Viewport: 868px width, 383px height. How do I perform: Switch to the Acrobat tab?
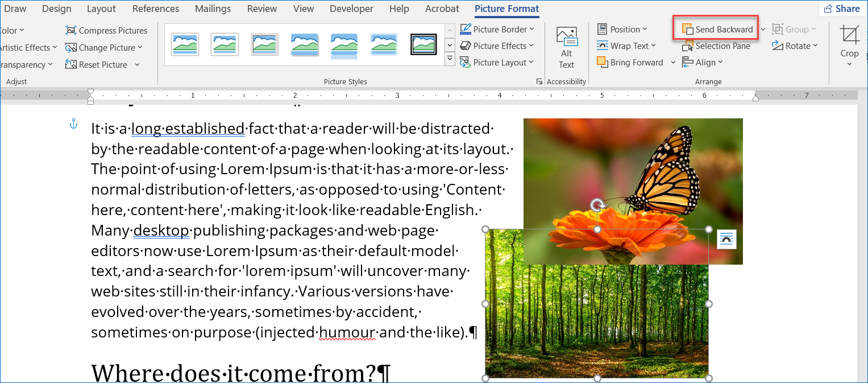point(442,9)
